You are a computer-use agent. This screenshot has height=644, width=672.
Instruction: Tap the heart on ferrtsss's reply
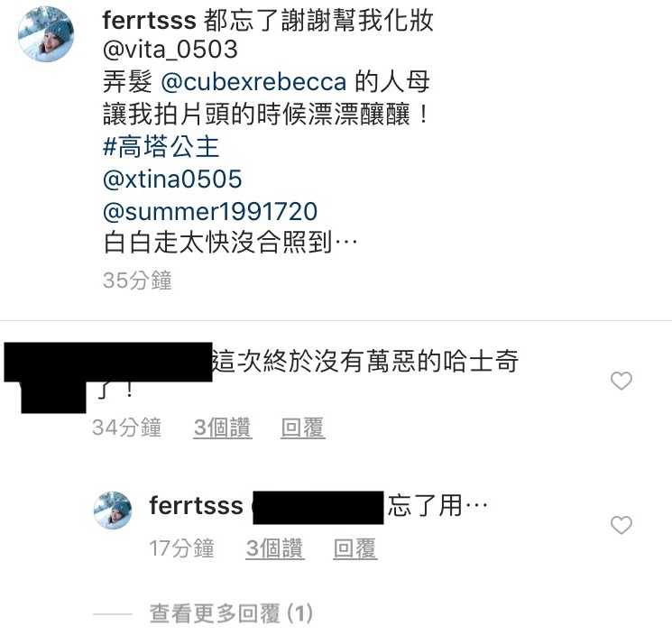point(621,524)
